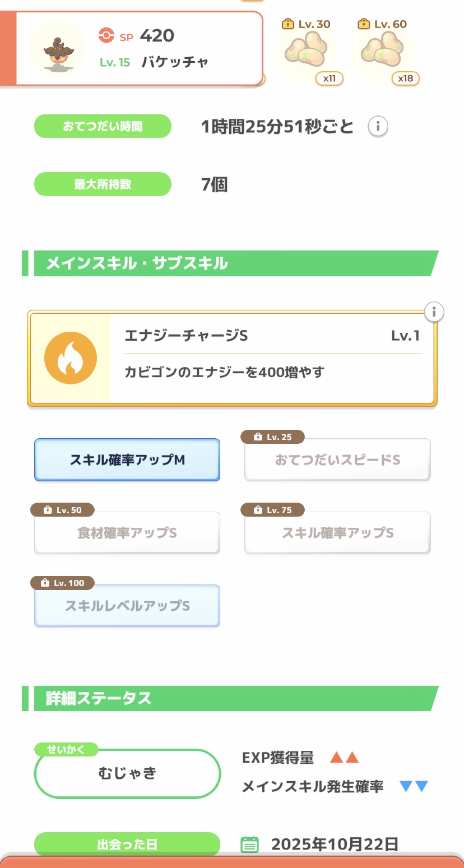Viewport: 464px width, 868px height.
Task: Tap the バケッチャ Pokémon portrait
Action: coord(57,49)
